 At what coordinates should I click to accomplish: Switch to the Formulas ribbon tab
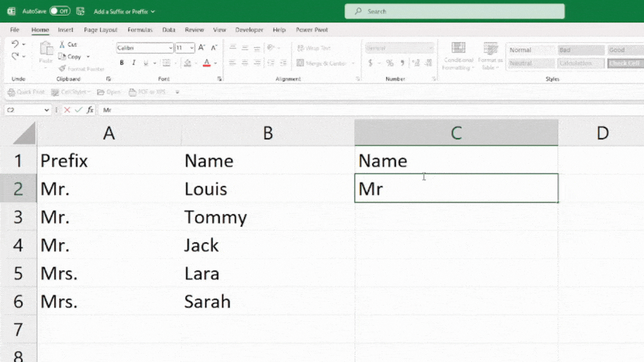(x=140, y=30)
